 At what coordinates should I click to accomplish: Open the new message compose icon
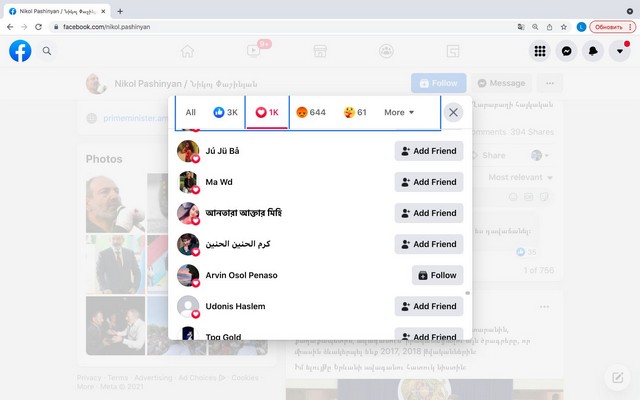coord(618,378)
